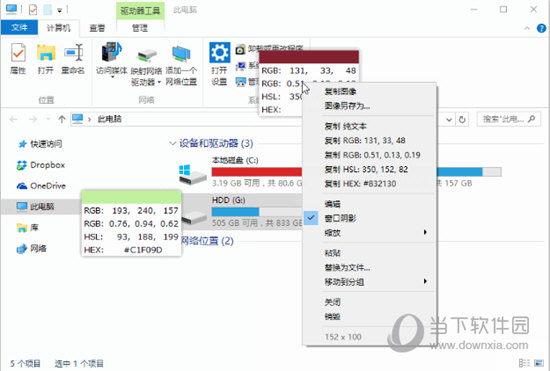550x371 pixels.
Task: Select 此电脑 in the navigation pane
Action: [35, 207]
